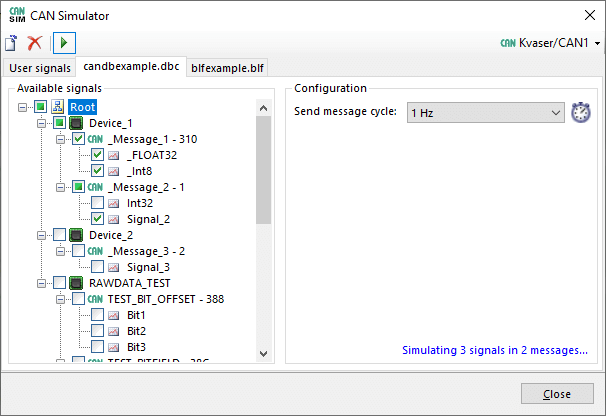Open the Kvaser/CAN1 interface dropdown
The image size is (606, 416).
560,44
